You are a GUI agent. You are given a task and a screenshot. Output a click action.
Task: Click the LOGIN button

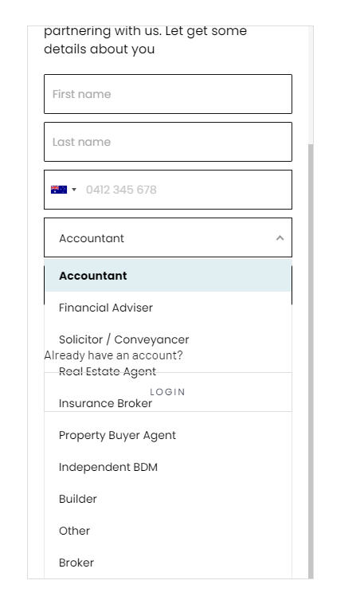click(x=167, y=392)
